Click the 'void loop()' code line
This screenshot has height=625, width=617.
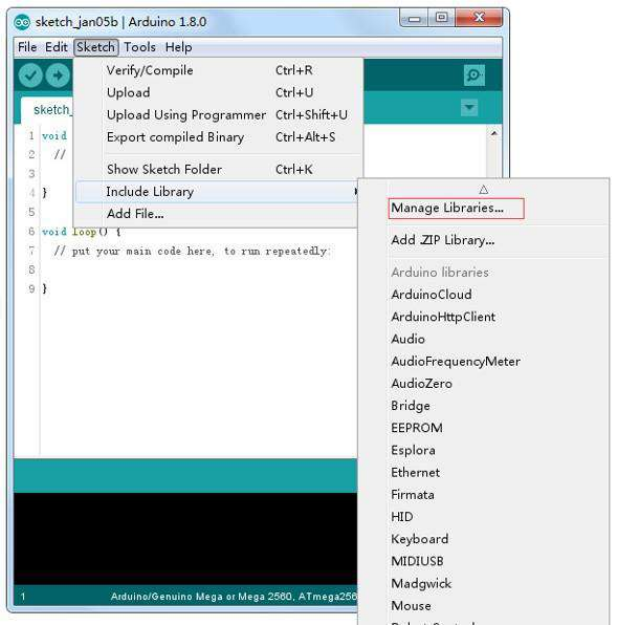pyautogui.click(x=81, y=232)
